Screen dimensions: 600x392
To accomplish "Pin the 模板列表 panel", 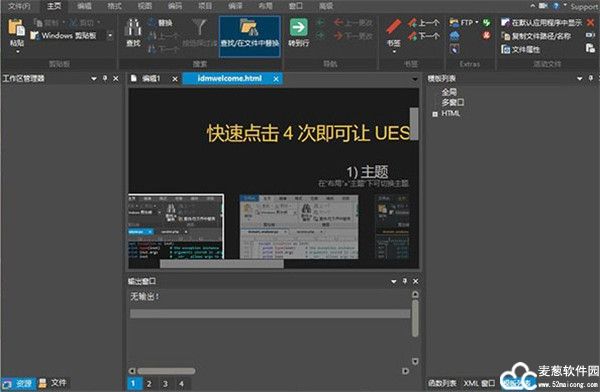I will pyautogui.click(x=590, y=78).
